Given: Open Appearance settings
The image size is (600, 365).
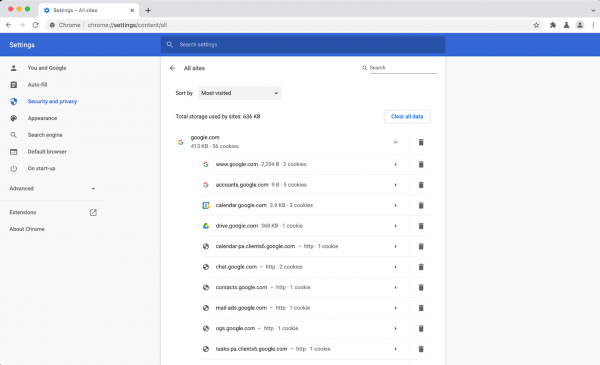Looking at the screenshot, I should tap(42, 118).
